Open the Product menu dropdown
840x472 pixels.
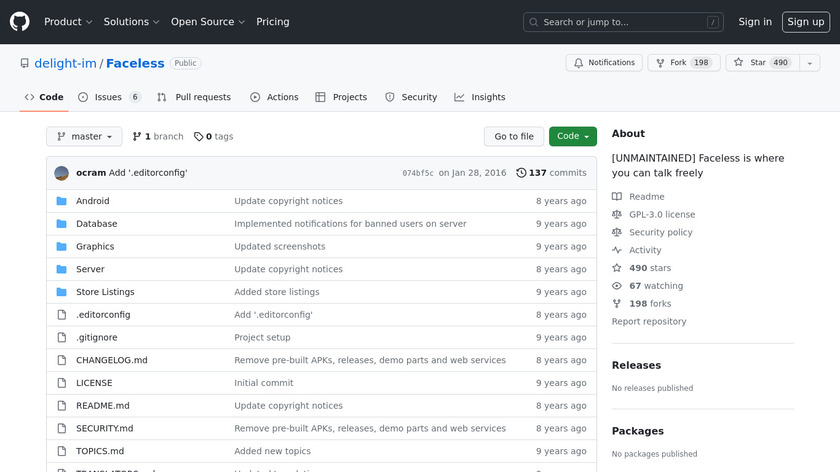pyautogui.click(x=68, y=22)
